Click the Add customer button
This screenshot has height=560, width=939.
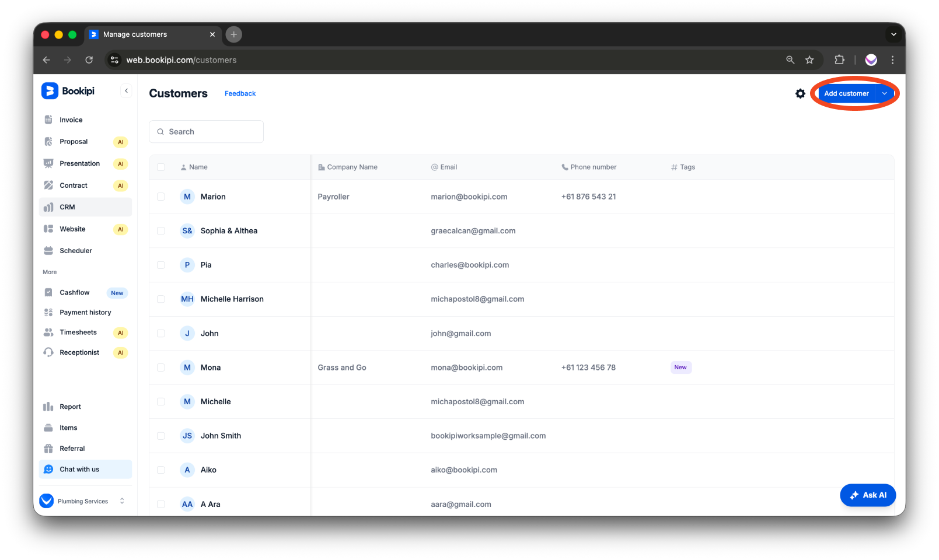coord(846,93)
